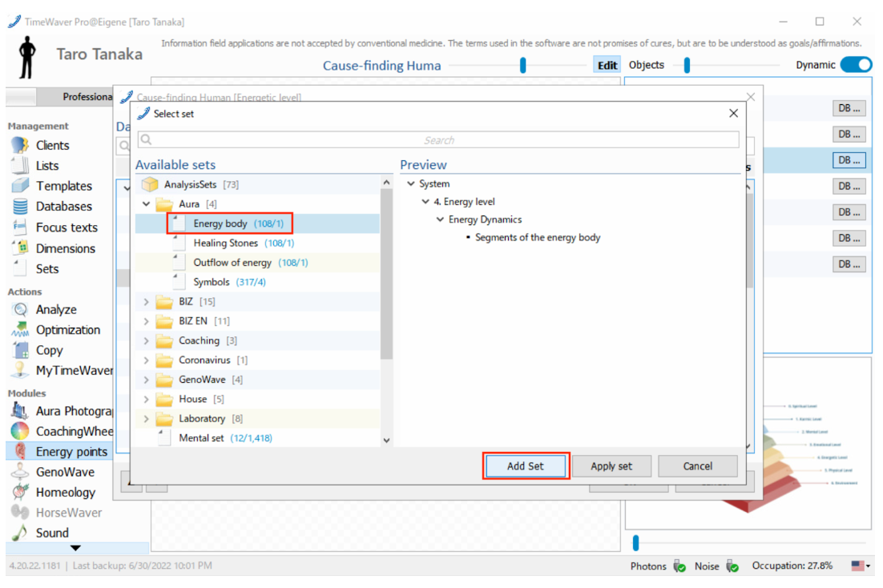Open Aura Photography module
The height and width of the screenshot is (588, 883).
(74, 411)
